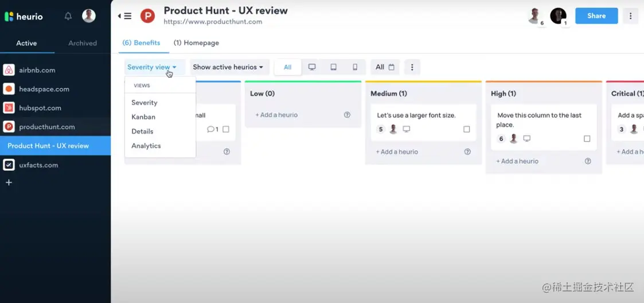Select Product Hunt - UX review item
644x303 pixels.
point(55,146)
